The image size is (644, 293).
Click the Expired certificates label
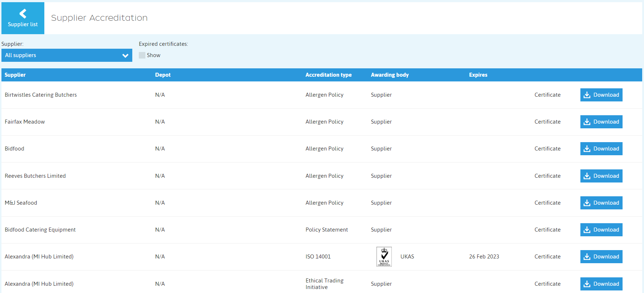(x=164, y=44)
